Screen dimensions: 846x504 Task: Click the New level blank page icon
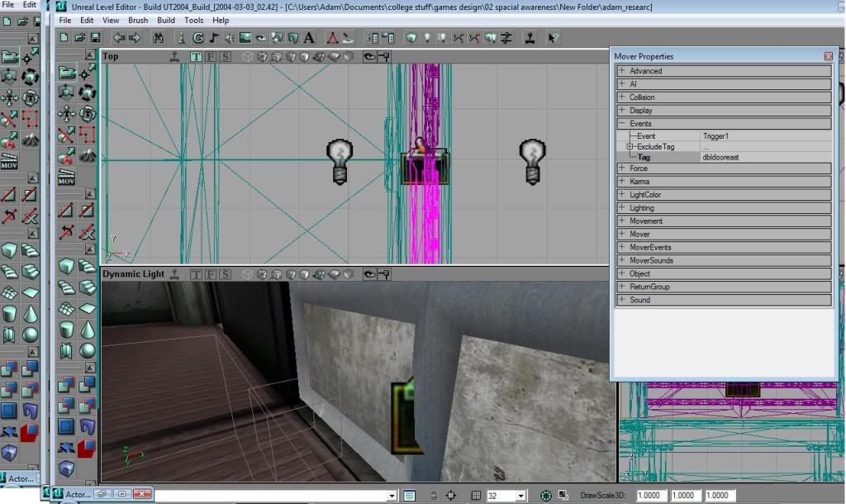[65, 38]
